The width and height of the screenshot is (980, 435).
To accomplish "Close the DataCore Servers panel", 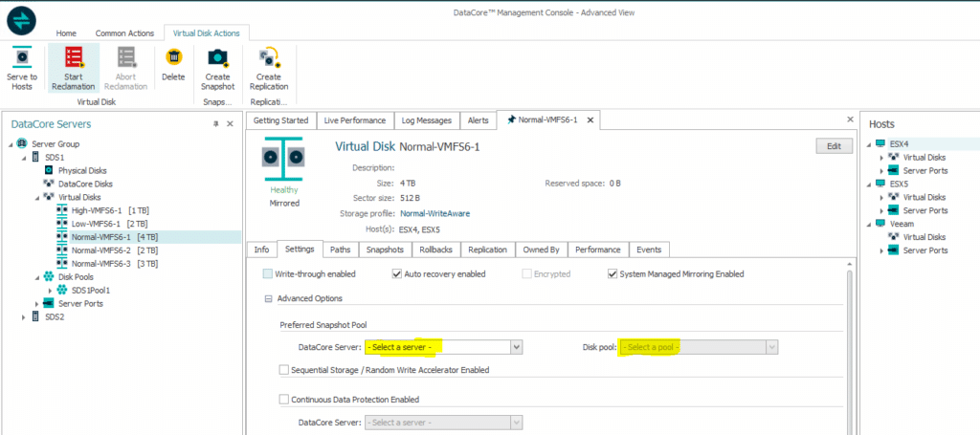I will pos(230,124).
